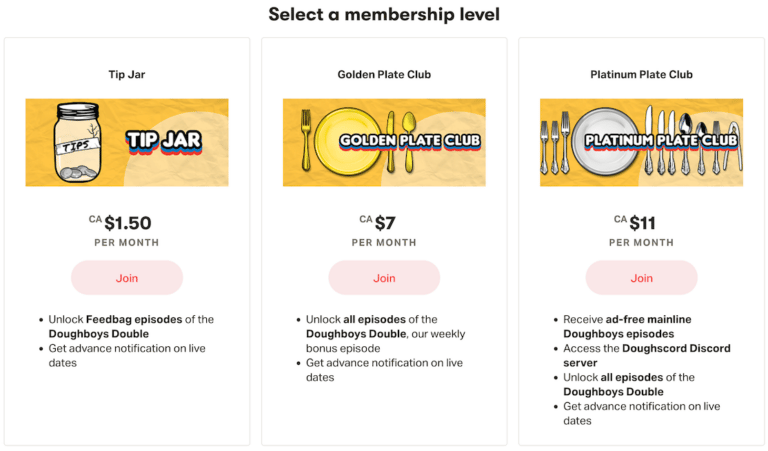Select the Tip Jar tier title
The height and width of the screenshot is (451, 768).
(127, 74)
